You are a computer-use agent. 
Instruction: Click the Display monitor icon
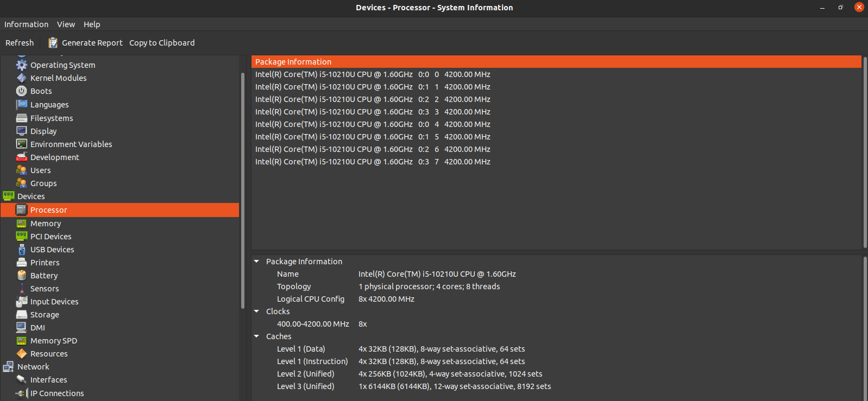(x=22, y=131)
